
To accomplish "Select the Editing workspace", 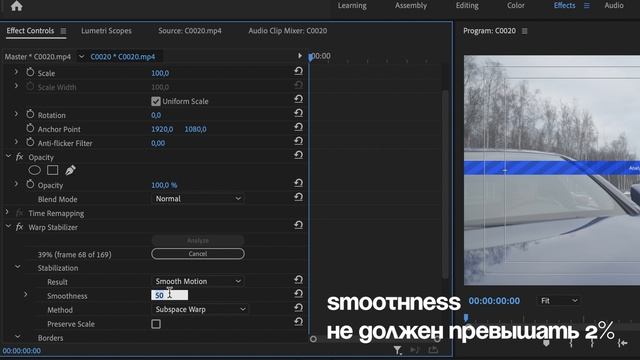I will point(467,5).
